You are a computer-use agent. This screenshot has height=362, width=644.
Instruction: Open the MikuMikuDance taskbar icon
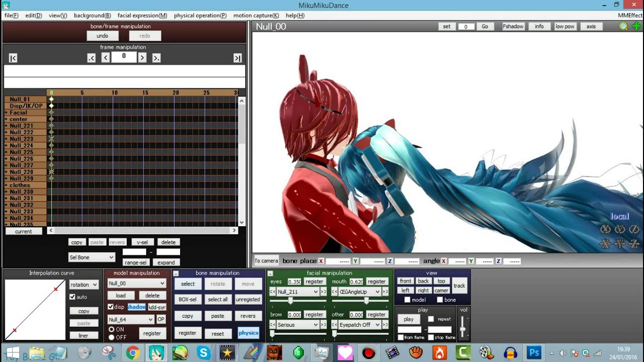(x=156, y=353)
